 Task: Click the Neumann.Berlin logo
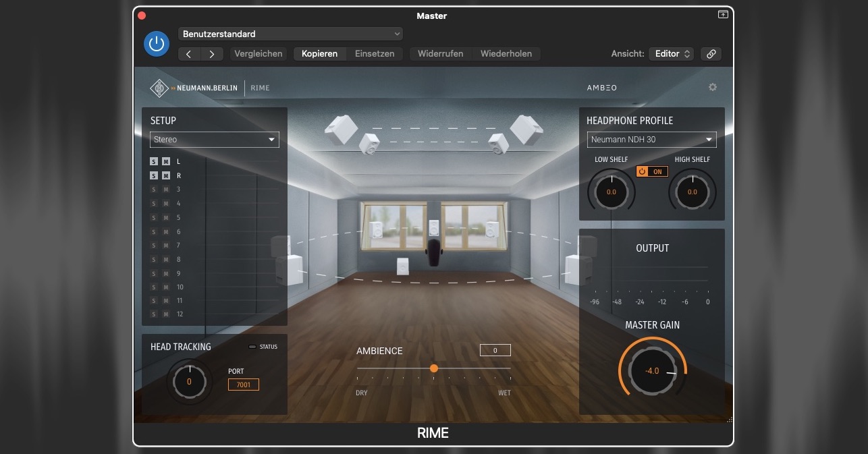coord(194,88)
